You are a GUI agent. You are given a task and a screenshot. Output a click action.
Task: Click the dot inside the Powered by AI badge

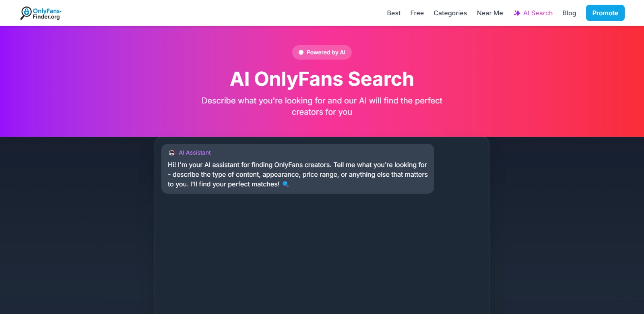(301, 52)
